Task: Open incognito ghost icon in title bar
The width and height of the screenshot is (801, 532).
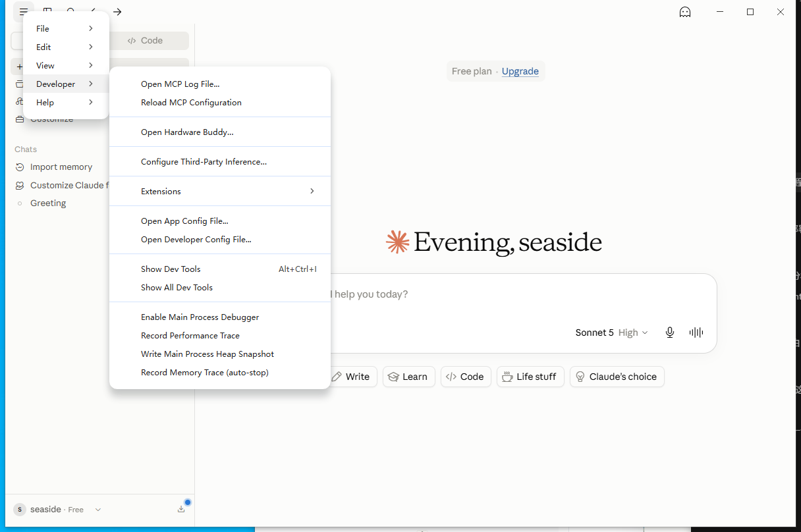Action: pos(685,12)
